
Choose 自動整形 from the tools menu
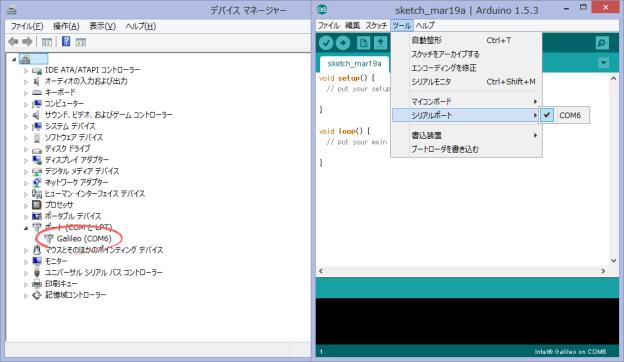466,40
